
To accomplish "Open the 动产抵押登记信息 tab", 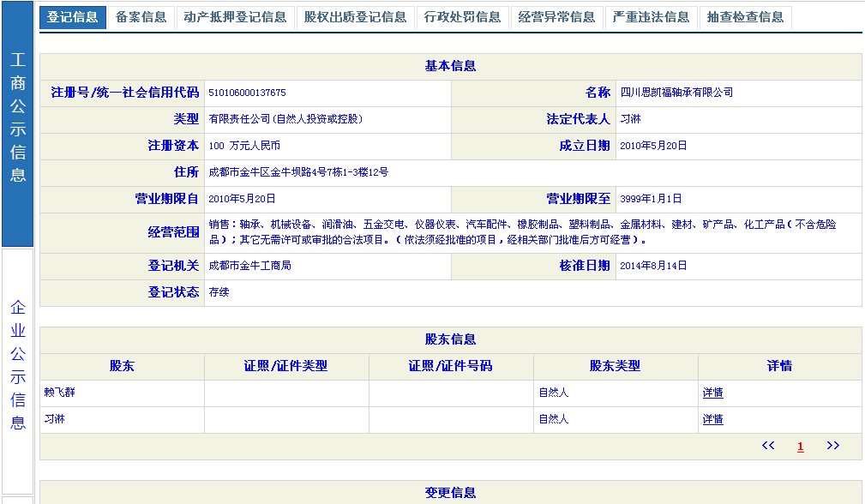I will click(235, 17).
